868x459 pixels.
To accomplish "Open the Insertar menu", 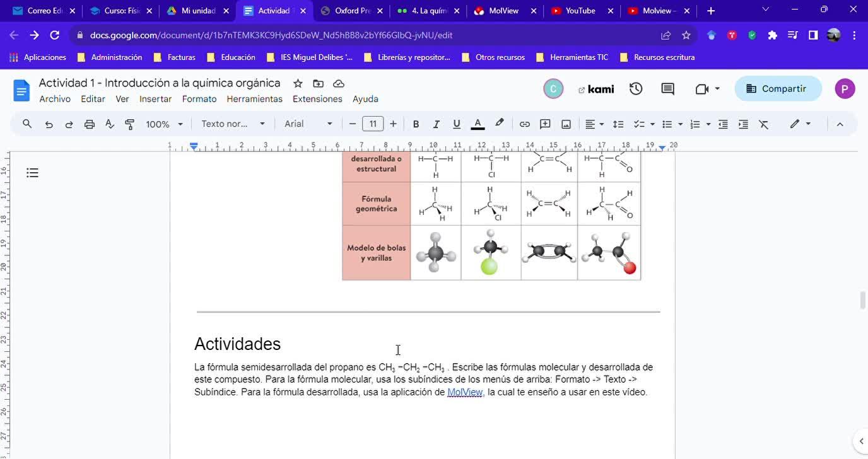I will click(x=155, y=99).
